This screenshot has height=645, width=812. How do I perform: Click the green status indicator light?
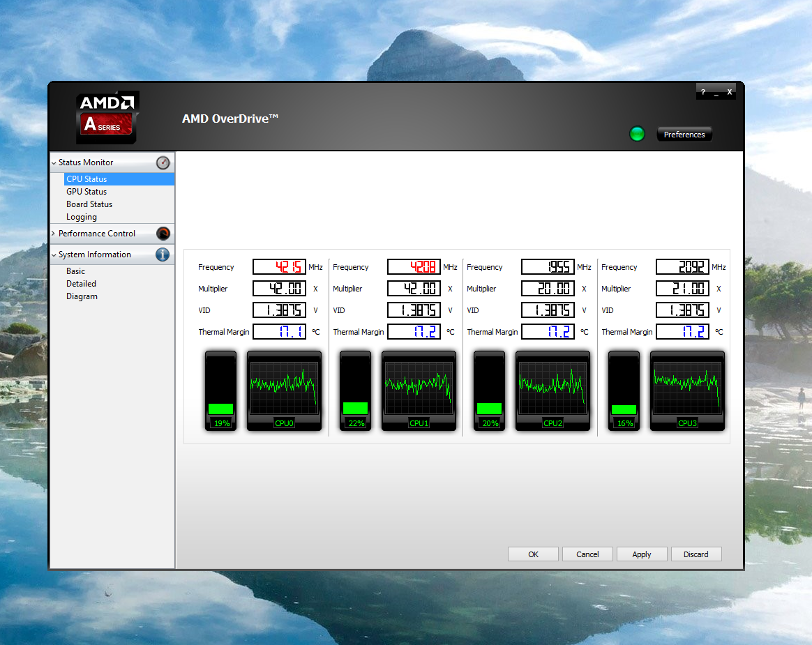[x=637, y=134]
